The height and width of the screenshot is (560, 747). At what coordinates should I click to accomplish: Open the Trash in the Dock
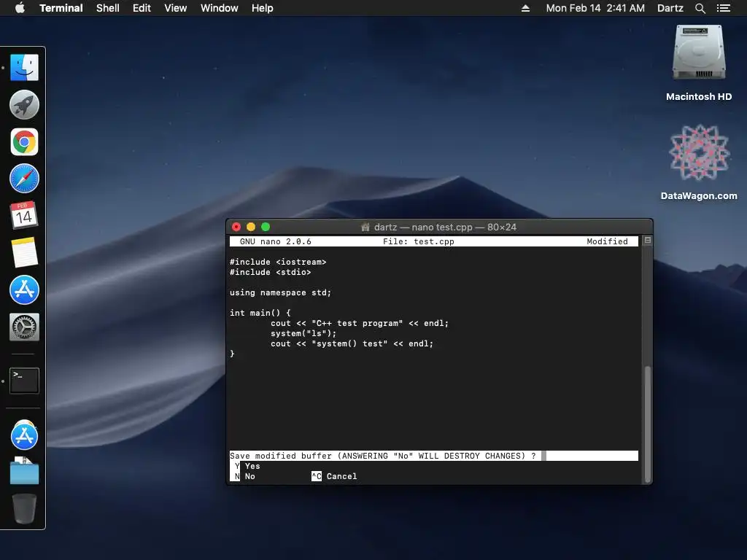point(24,508)
